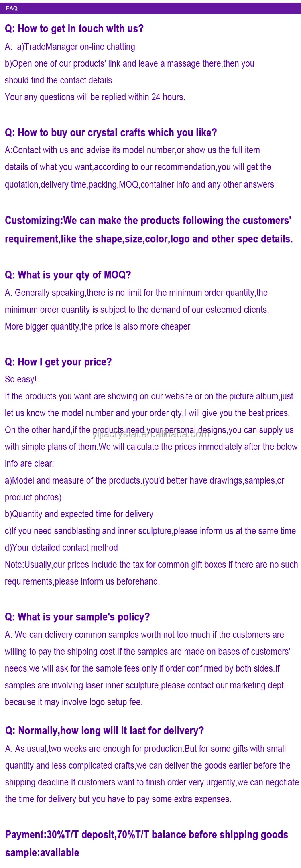Click the 'sample:available' text
Viewport: 301px width, 868px height.
[42, 853]
